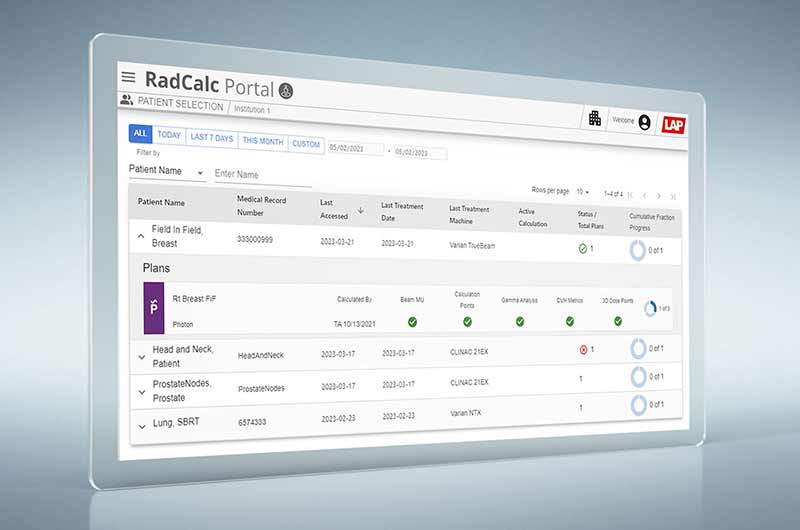
Task: Click the 3D Dose Points green checkmark
Action: pyautogui.click(x=618, y=321)
